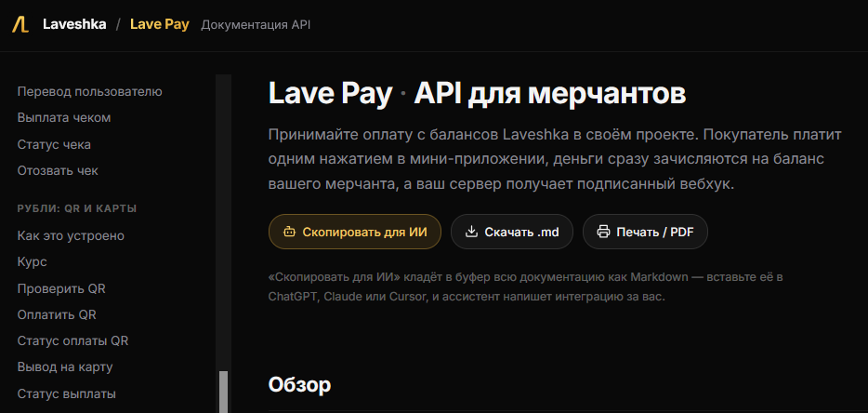The height and width of the screenshot is (413, 868).
Task: Open Отозвать чек sidebar item
Action: pos(58,171)
